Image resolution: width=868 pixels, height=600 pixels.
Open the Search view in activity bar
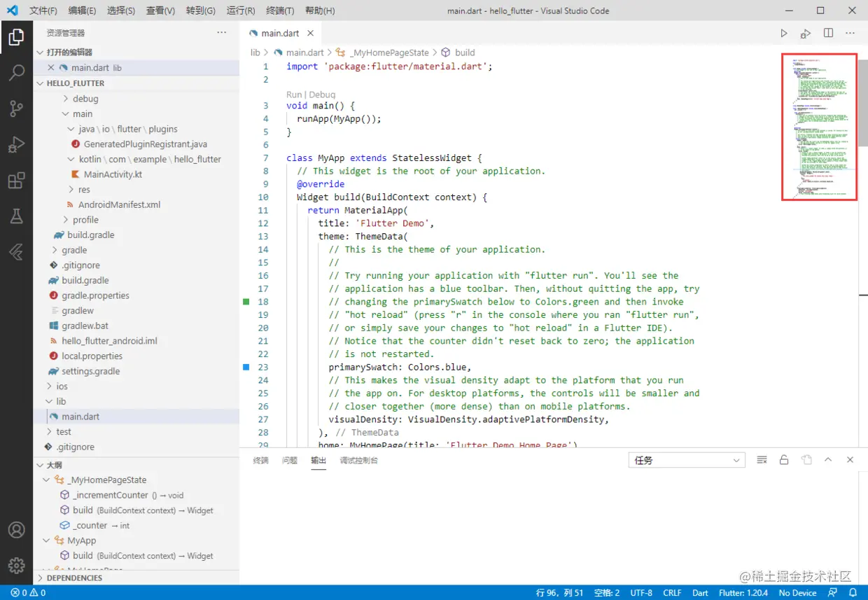[x=16, y=73]
